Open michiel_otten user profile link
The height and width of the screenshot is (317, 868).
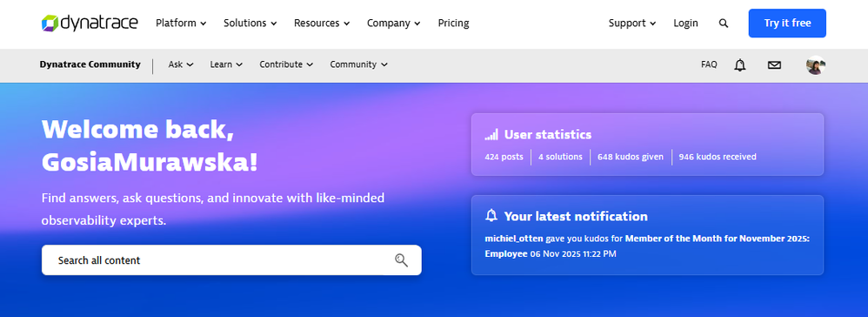click(514, 239)
